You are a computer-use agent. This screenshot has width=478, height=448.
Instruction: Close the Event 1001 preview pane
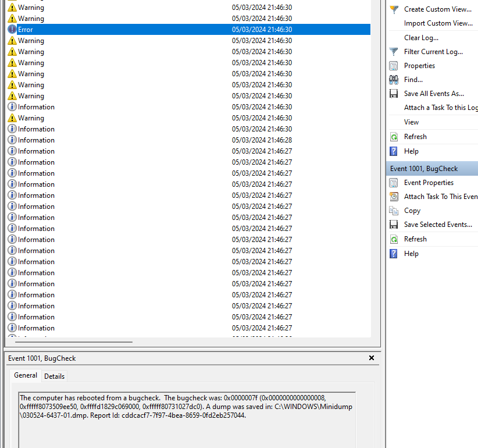coord(372,358)
